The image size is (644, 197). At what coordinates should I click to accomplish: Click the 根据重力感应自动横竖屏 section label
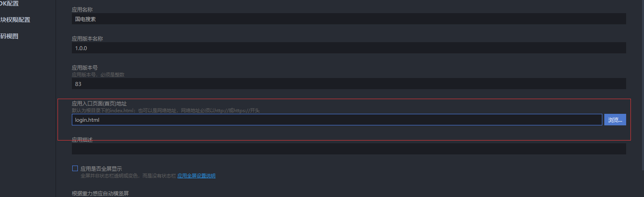(100, 193)
